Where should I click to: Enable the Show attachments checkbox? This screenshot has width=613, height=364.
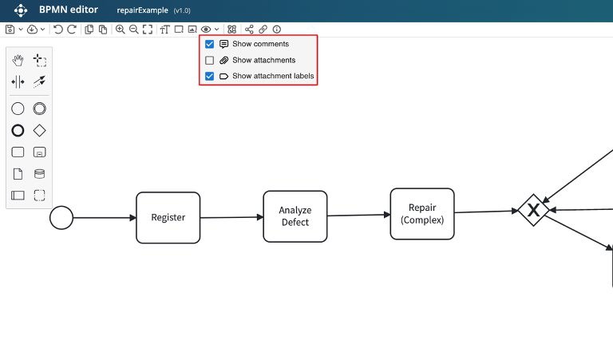point(209,60)
